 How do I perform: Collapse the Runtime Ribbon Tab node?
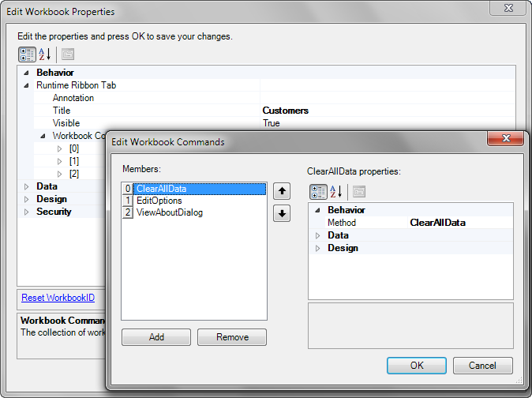point(27,85)
